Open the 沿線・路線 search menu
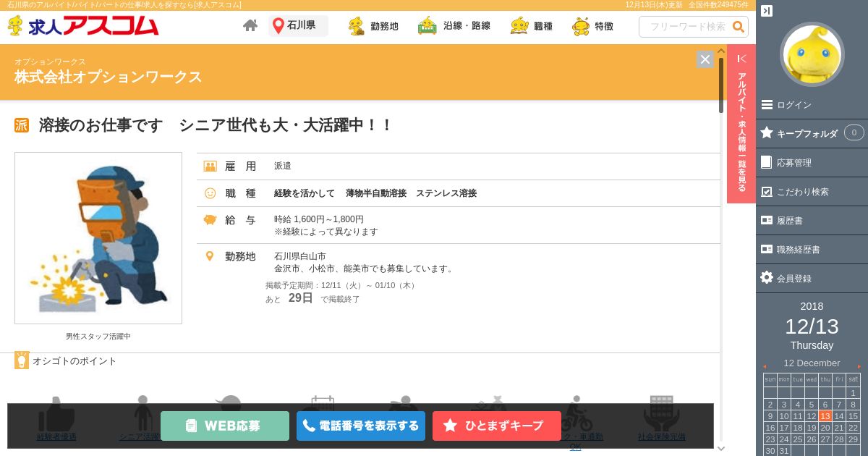868x456 pixels. pos(454,26)
